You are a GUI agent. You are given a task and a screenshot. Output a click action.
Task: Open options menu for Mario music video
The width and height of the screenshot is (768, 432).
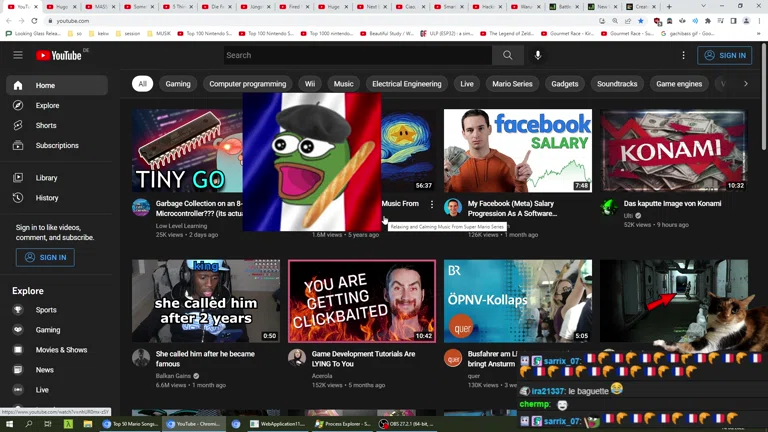(432, 204)
